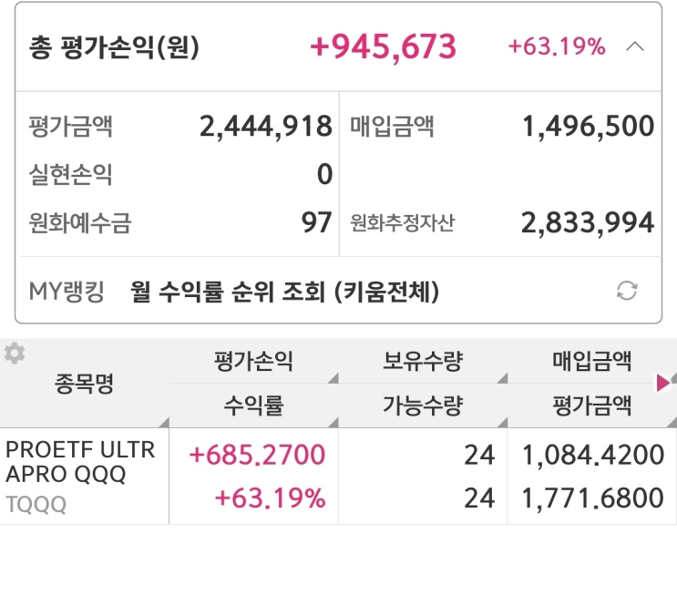
Task: Tap the +945,673 total profit amount
Action: [384, 47]
